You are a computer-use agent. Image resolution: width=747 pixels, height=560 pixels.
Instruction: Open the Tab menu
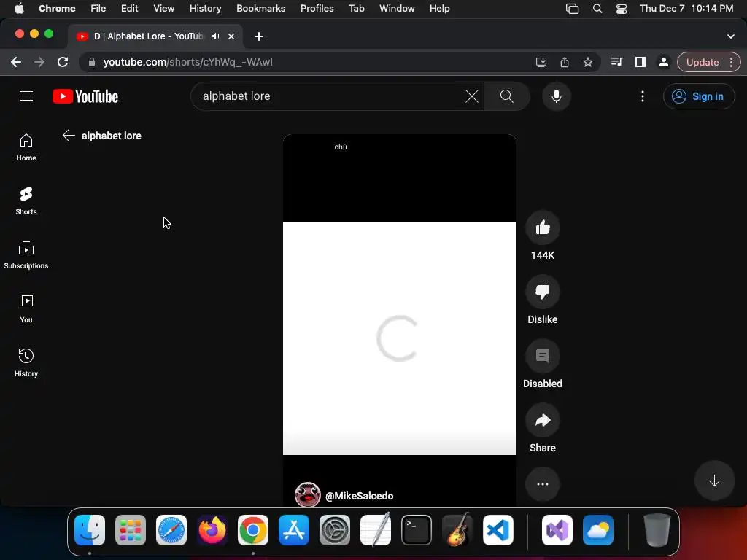pyautogui.click(x=356, y=9)
